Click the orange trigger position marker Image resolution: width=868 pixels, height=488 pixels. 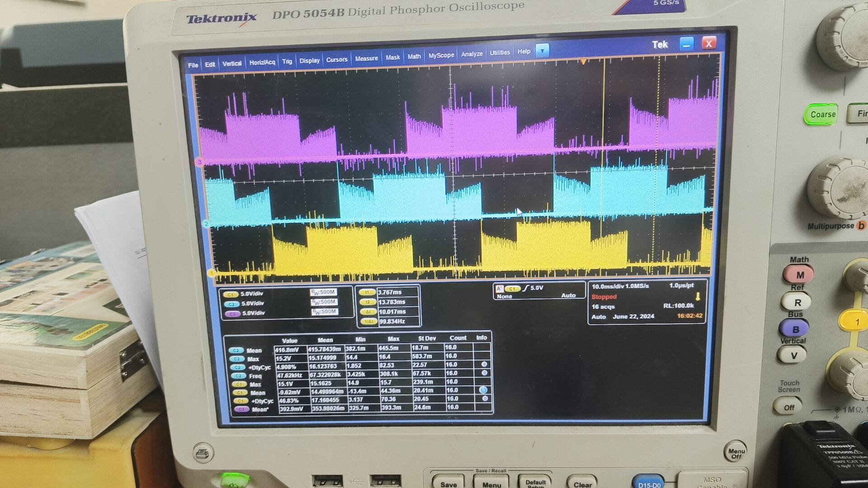coord(584,61)
